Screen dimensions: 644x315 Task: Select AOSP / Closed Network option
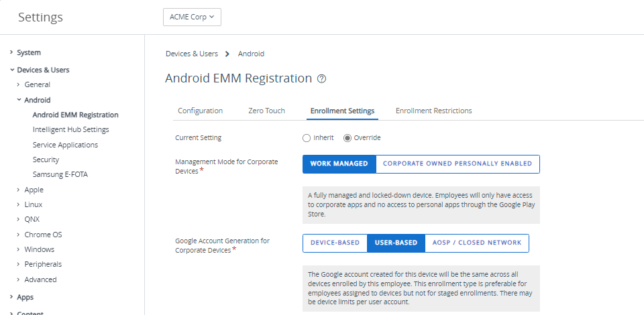coord(476,243)
